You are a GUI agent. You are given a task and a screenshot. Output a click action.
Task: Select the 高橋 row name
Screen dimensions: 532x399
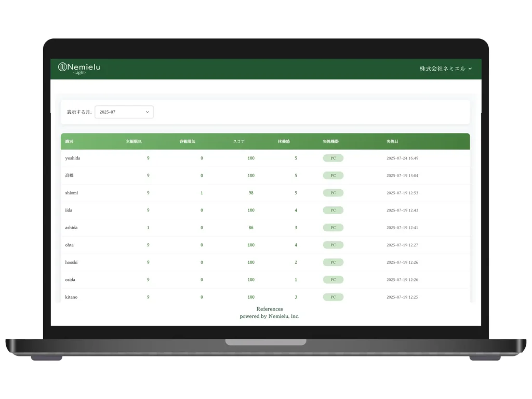[x=69, y=176]
